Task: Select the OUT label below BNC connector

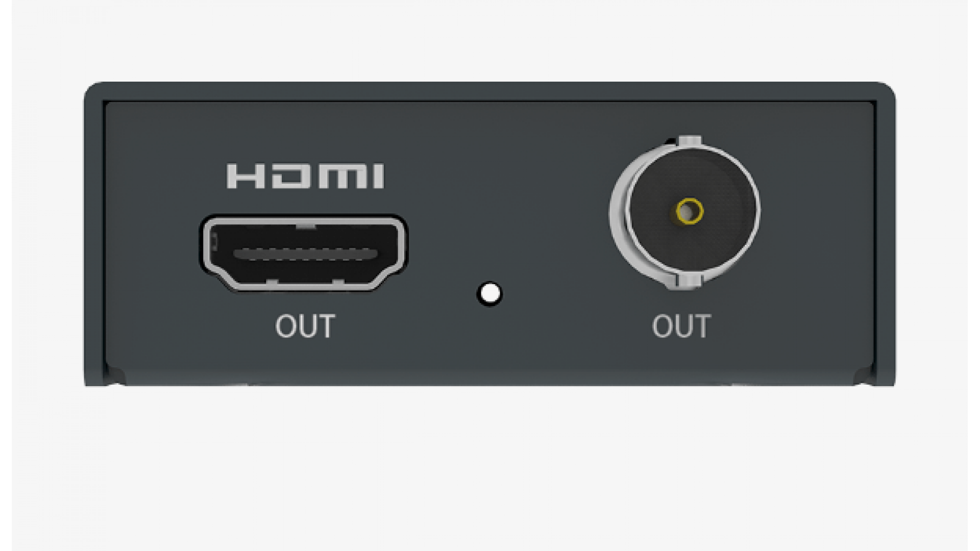Action: 681,326
